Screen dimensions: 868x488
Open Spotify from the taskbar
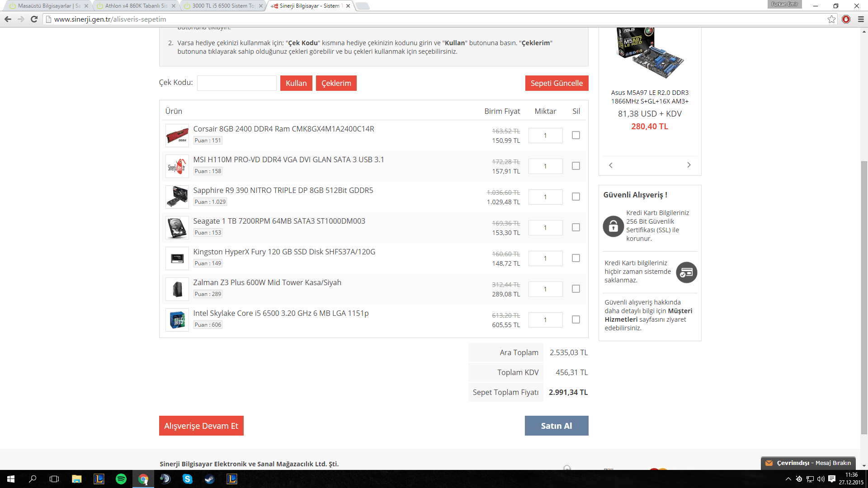[x=121, y=479]
